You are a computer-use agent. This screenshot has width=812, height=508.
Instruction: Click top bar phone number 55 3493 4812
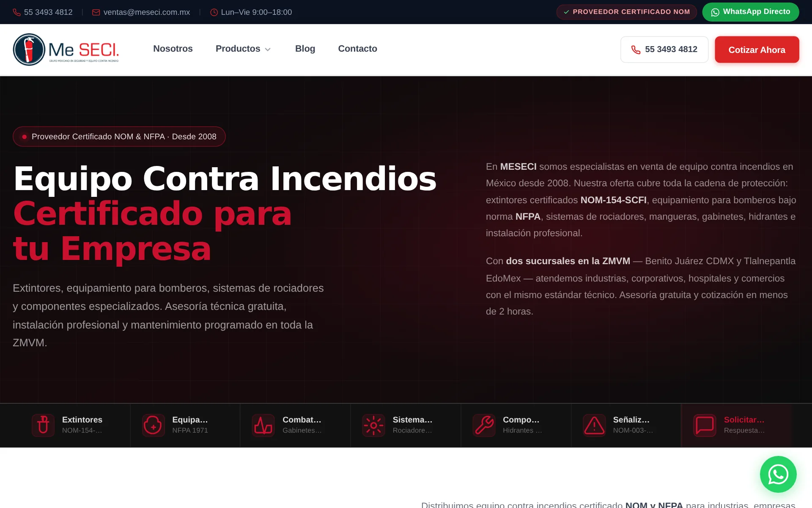[x=48, y=12]
